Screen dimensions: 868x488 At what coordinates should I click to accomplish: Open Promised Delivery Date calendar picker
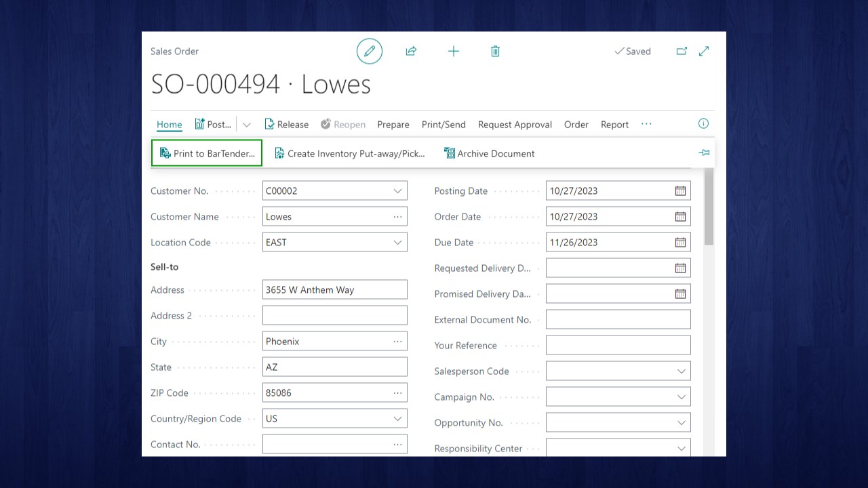coord(680,294)
